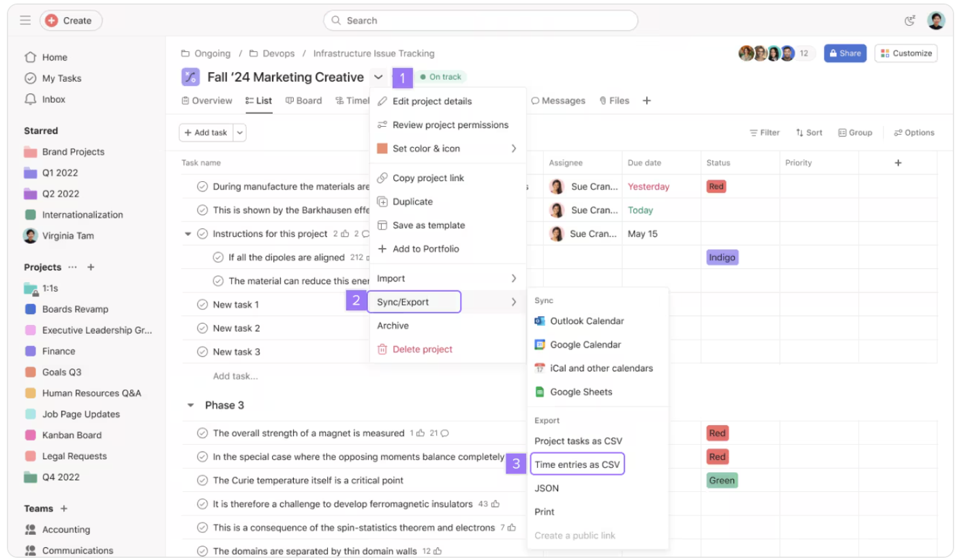Click the Indigo status tag
Screen dimensions: 961x560
(x=722, y=258)
